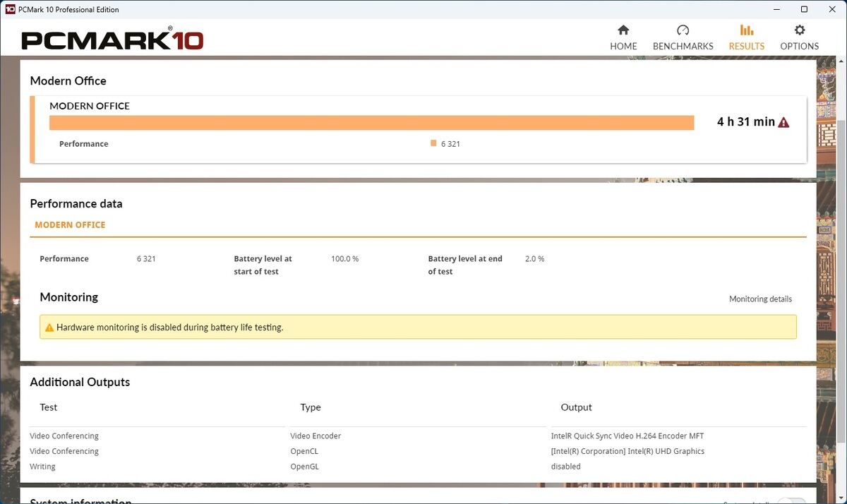This screenshot has width=847, height=504.
Task: Click the OpenGL type cell
Action: click(x=305, y=467)
